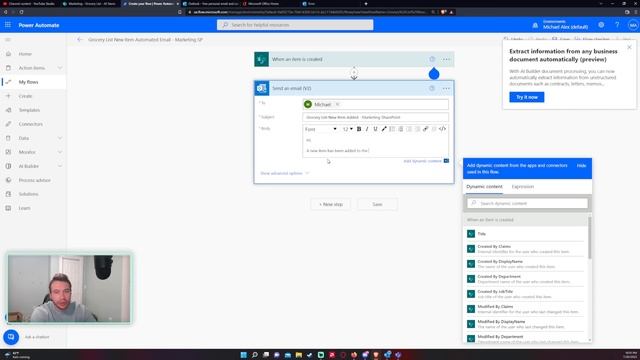Expand AI Builder in sidebar
The image size is (640, 360).
[60, 166]
